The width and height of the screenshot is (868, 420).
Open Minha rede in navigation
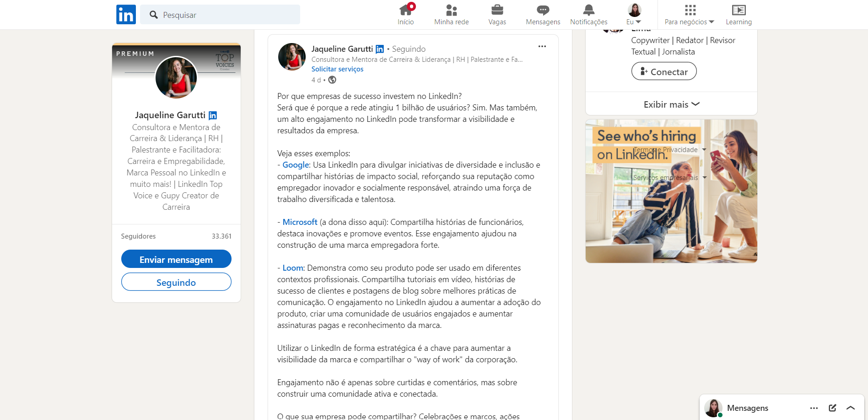click(x=452, y=15)
